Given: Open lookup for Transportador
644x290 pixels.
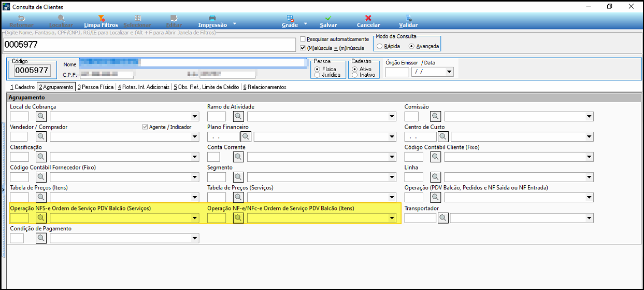Looking at the screenshot, I should (x=443, y=218).
